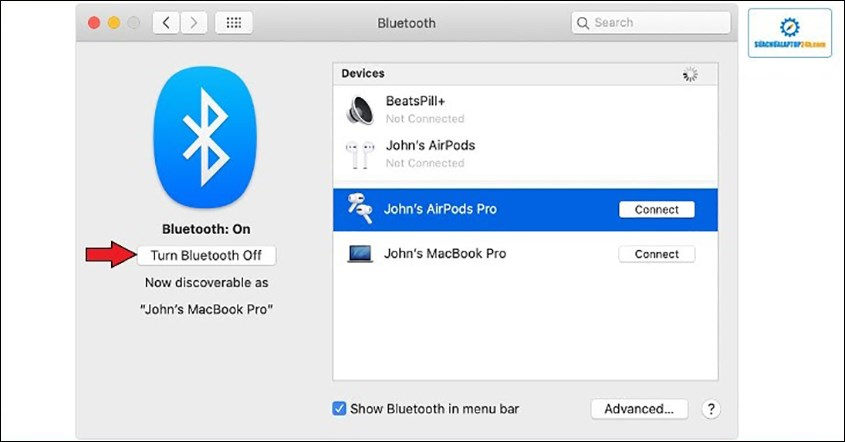Open help with the question mark button

point(711,409)
